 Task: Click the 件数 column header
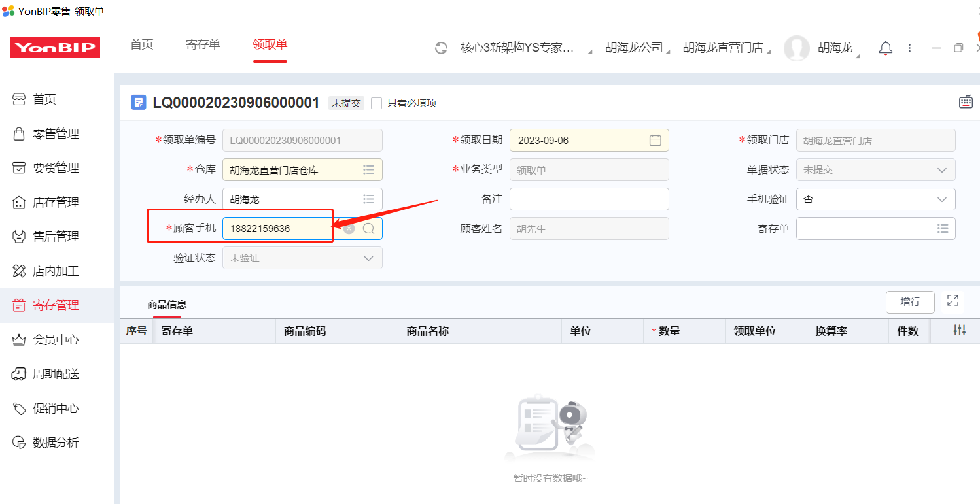[x=909, y=331]
